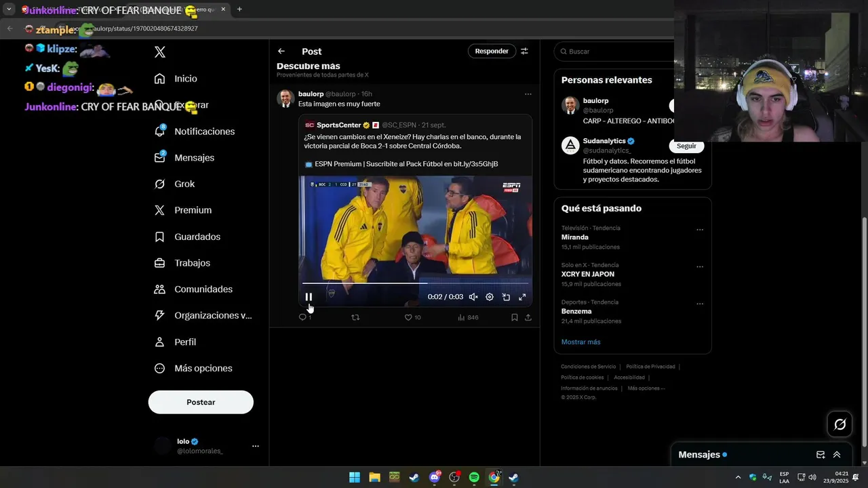Click the Postear button
The height and width of the screenshot is (488, 868).
[x=201, y=402]
